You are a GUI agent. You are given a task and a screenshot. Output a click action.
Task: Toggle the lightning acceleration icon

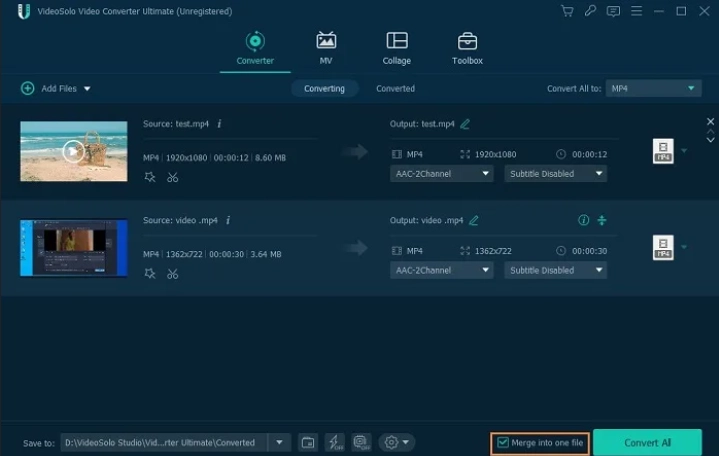coord(335,443)
